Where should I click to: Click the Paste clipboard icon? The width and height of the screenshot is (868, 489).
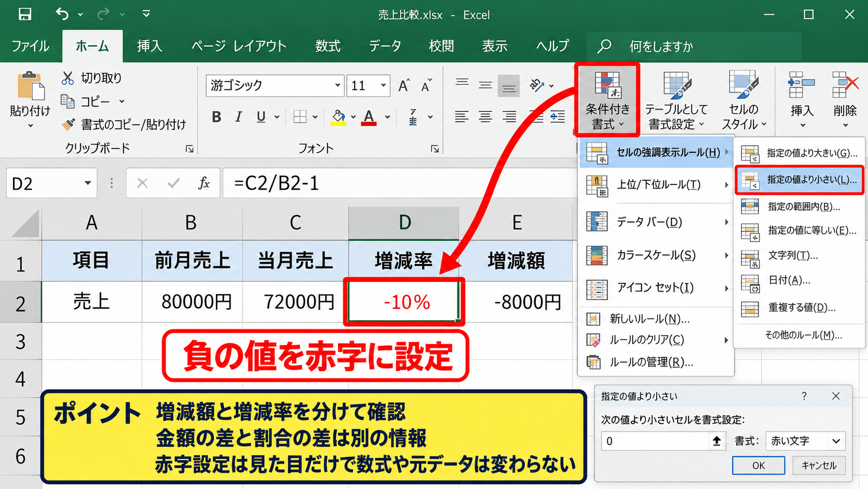(30, 86)
